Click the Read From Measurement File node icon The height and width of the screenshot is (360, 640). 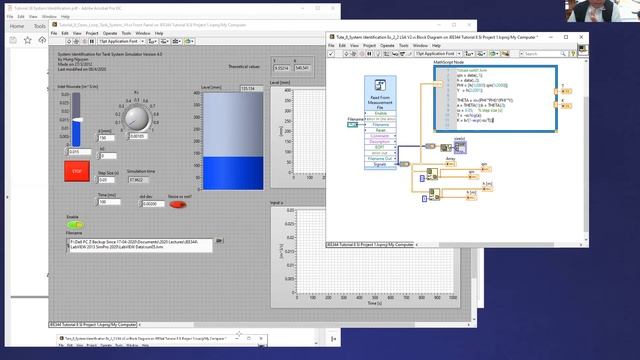click(x=380, y=85)
